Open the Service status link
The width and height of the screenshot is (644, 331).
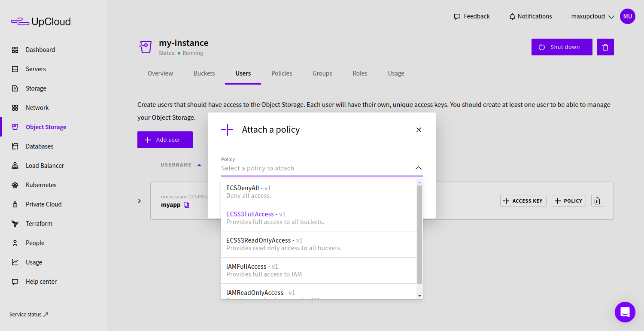[29, 315]
